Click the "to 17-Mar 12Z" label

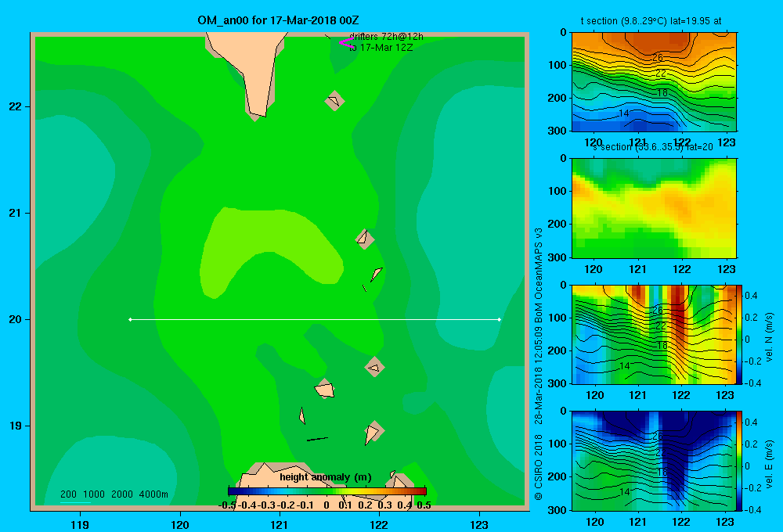click(381, 48)
